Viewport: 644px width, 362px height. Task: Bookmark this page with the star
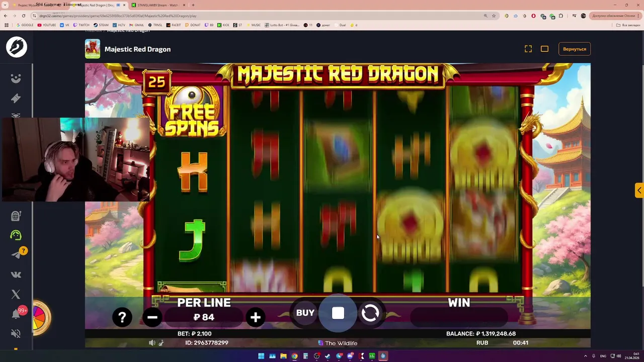494,16
